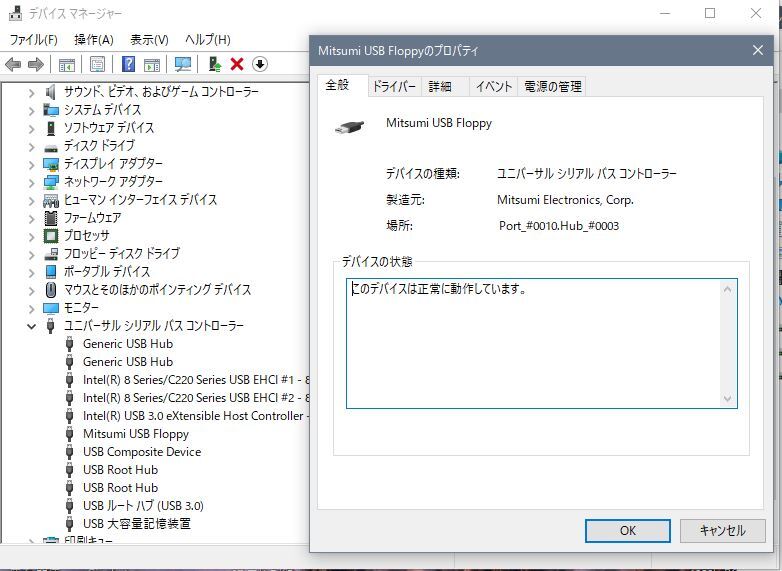
Task: Expand ヒューマン インターフェイス デバイス node
Action: tap(31, 200)
